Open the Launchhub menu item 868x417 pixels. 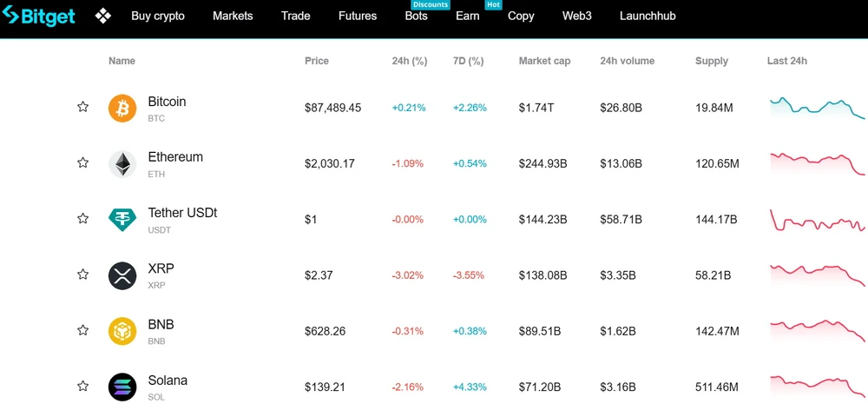(648, 16)
